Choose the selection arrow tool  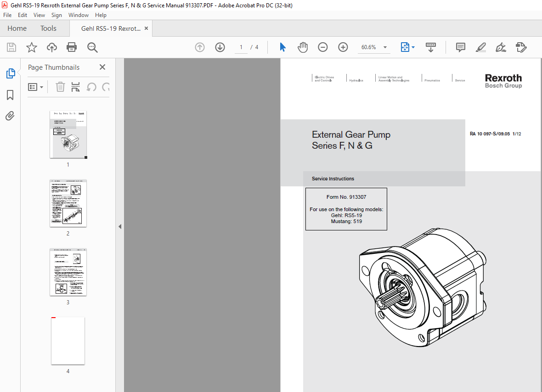282,47
